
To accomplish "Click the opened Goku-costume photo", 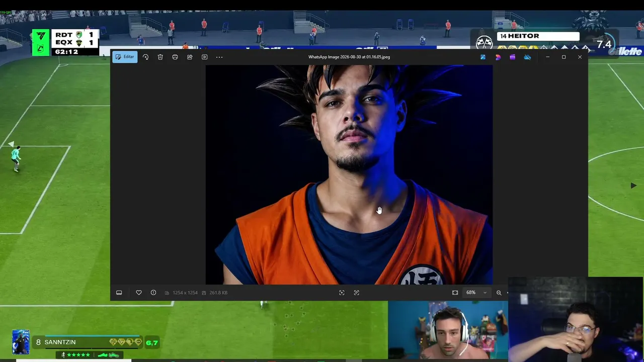I will click(349, 174).
